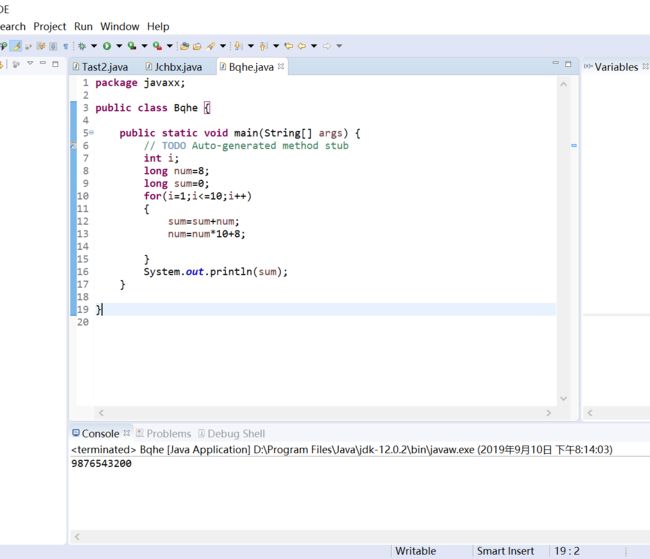
Task: Collapse the main method fold at line 5
Action: 91,133
